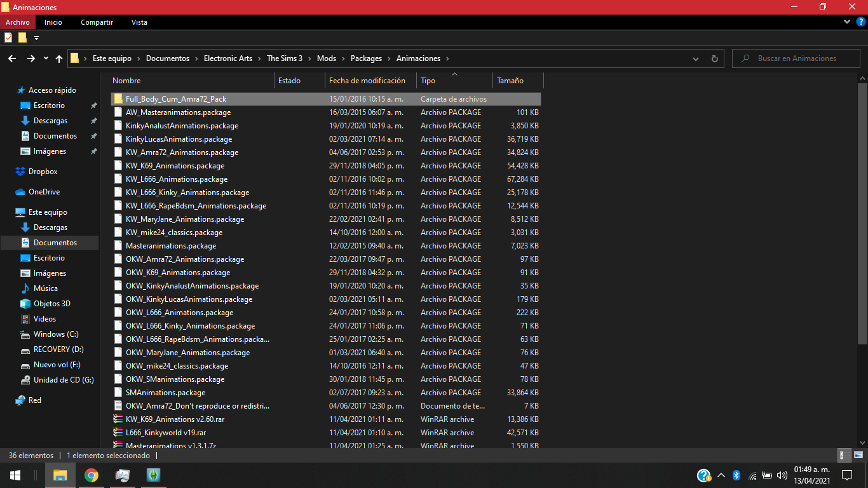Switch to the Vista ribbon tab
Image resolution: width=868 pixels, height=488 pixels.
tap(139, 22)
